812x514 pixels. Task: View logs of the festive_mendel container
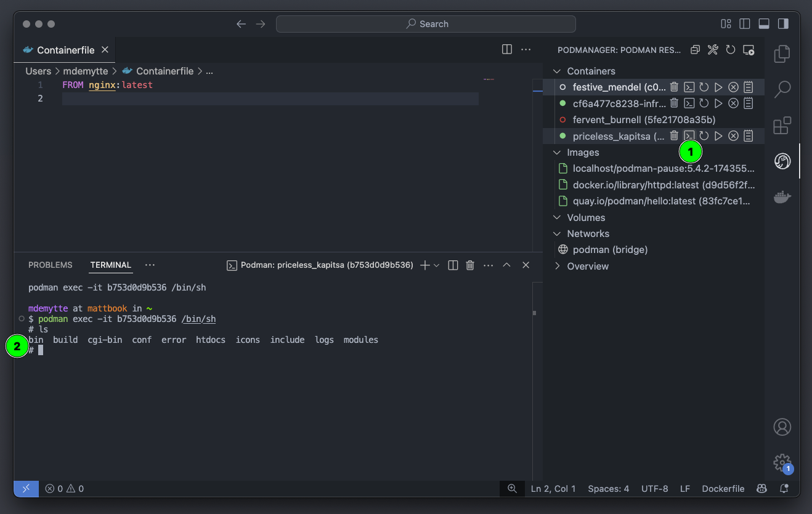748,87
